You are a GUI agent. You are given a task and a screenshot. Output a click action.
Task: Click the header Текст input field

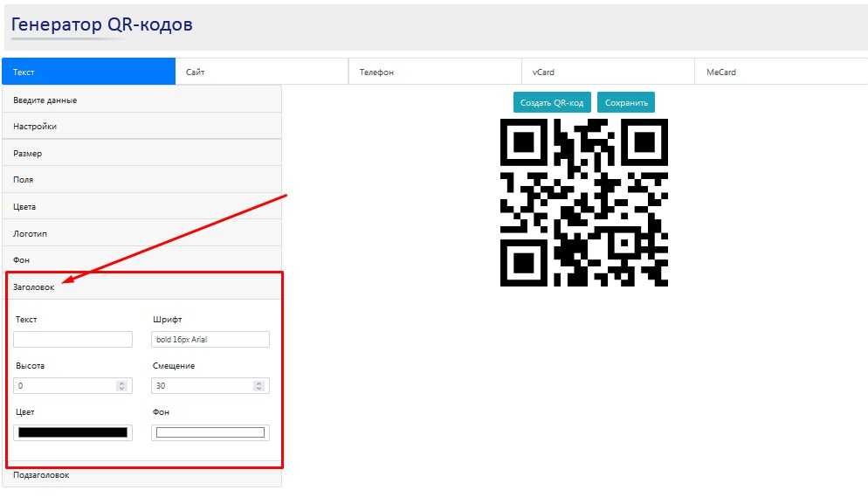point(73,340)
